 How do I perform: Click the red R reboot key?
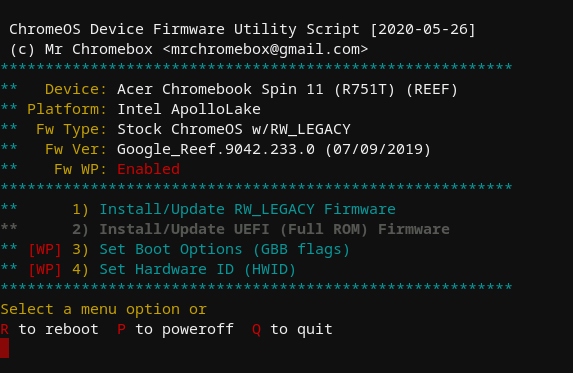coord(5,330)
